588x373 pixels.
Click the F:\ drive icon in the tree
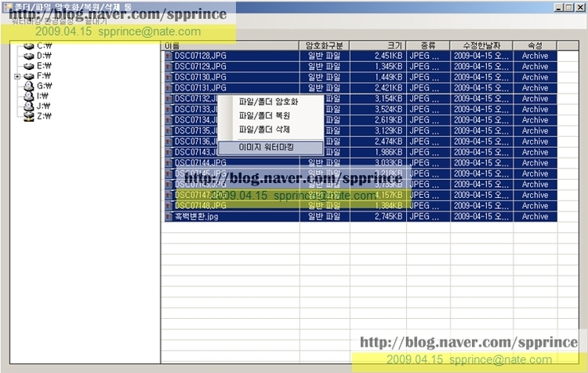[29, 76]
